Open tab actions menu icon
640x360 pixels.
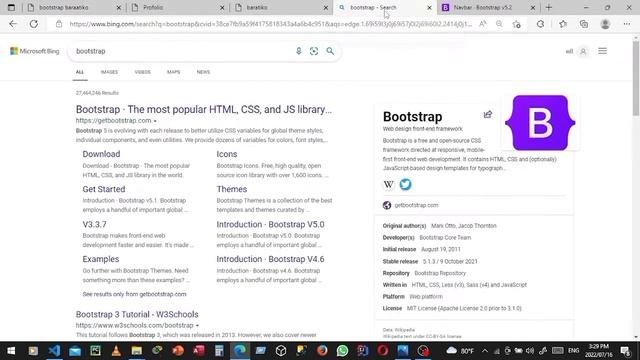11,7
